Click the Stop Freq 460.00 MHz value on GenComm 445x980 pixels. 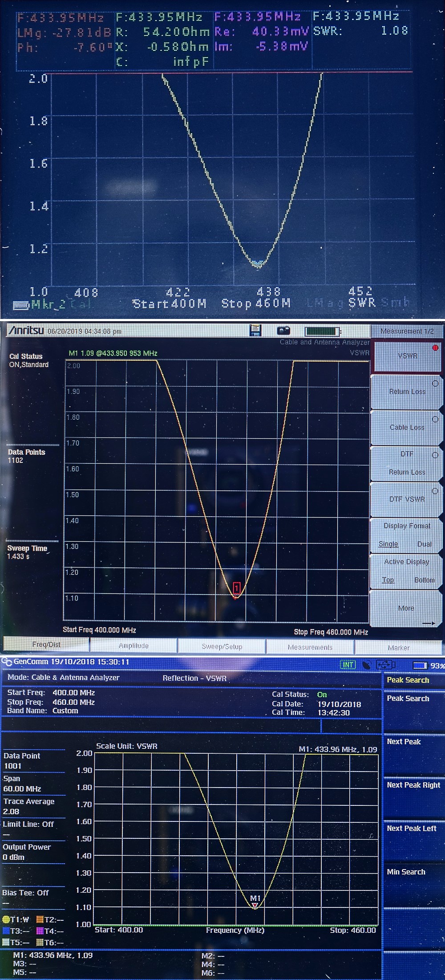click(73, 702)
